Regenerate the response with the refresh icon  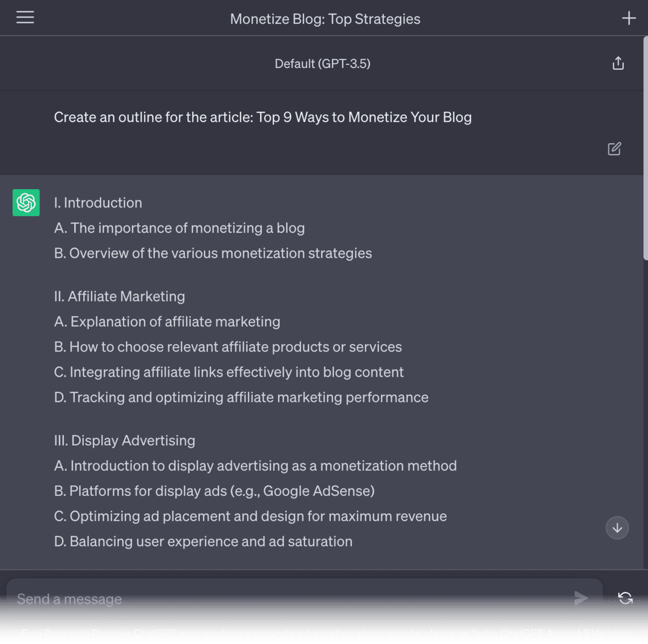click(625, 598)
